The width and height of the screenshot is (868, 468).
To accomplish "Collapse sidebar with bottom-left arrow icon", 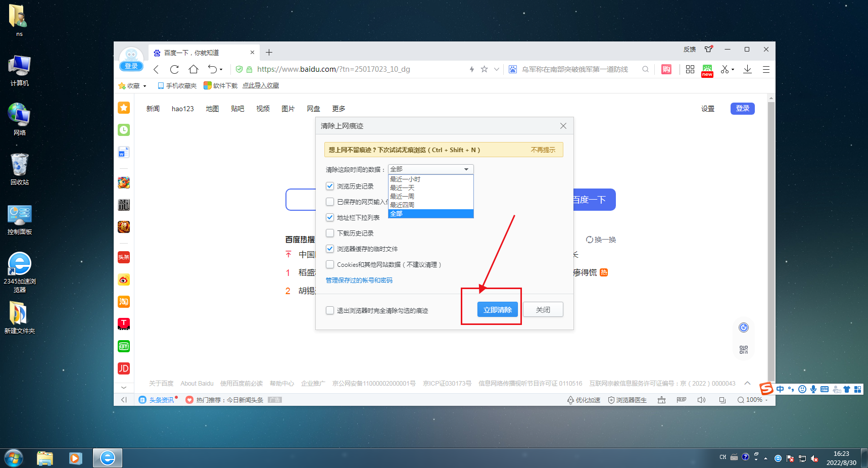I will (x=124, y=400).
